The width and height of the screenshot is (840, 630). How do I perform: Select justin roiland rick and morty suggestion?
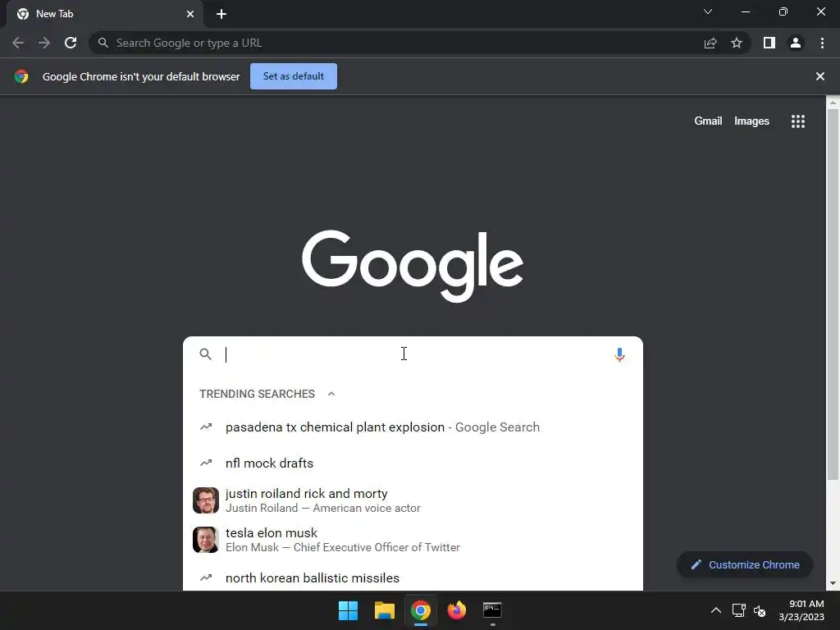pos(413,500)
